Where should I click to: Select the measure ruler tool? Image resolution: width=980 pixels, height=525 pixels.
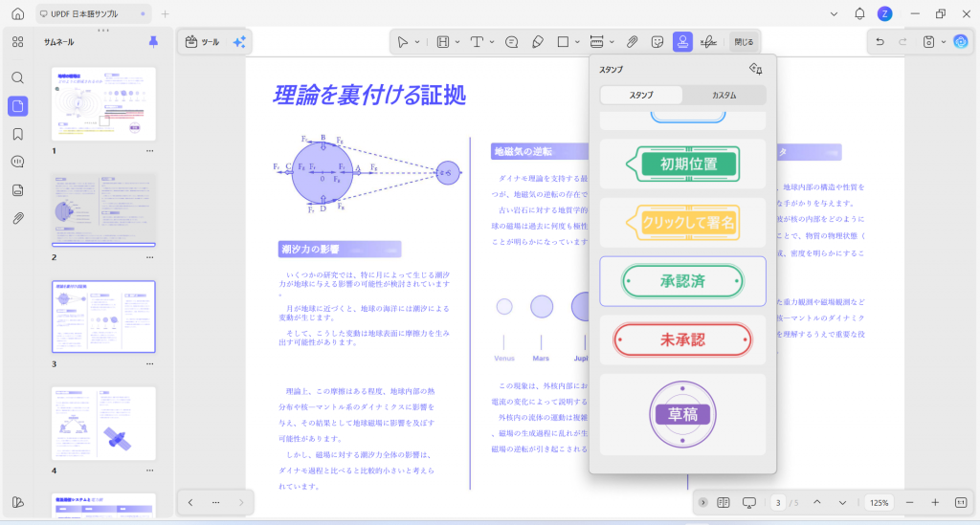(x=596, y=42)
